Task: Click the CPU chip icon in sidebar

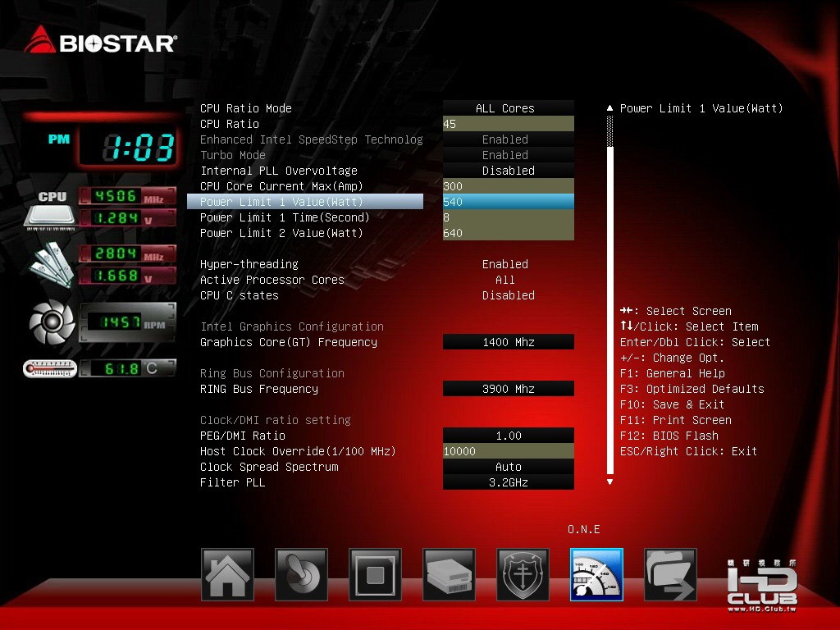Action: (50, 211)
